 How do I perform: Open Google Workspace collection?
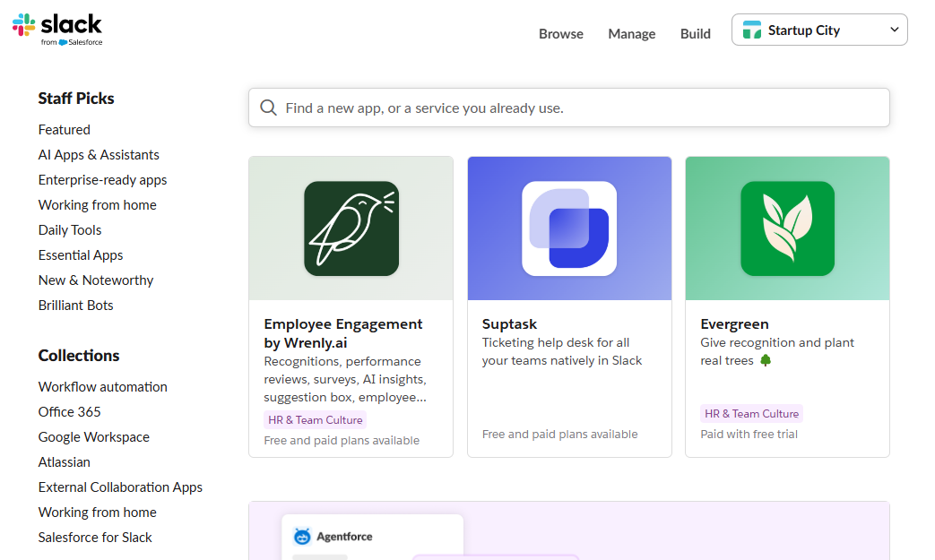click(x=93, y=437)
